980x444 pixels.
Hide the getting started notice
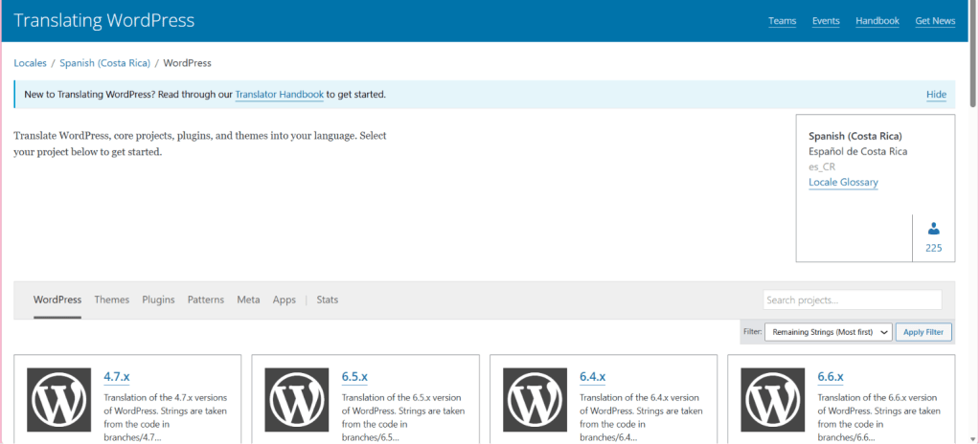936,95
